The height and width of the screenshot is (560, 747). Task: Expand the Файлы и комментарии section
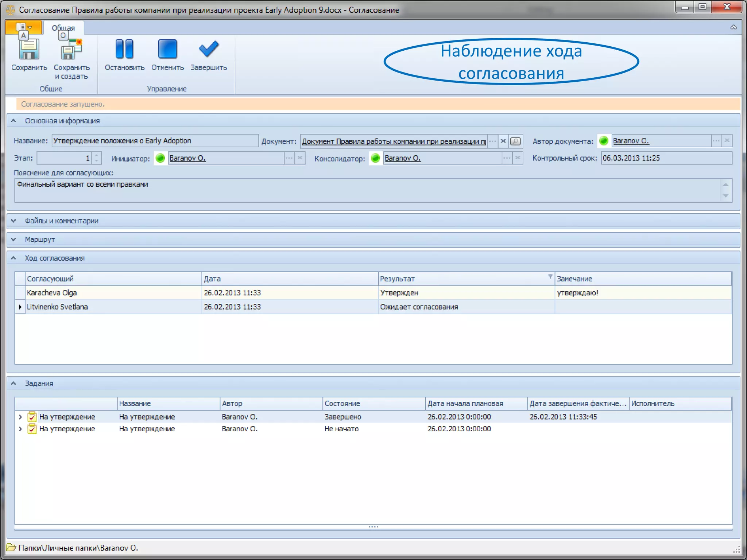(x=13, y=221)
